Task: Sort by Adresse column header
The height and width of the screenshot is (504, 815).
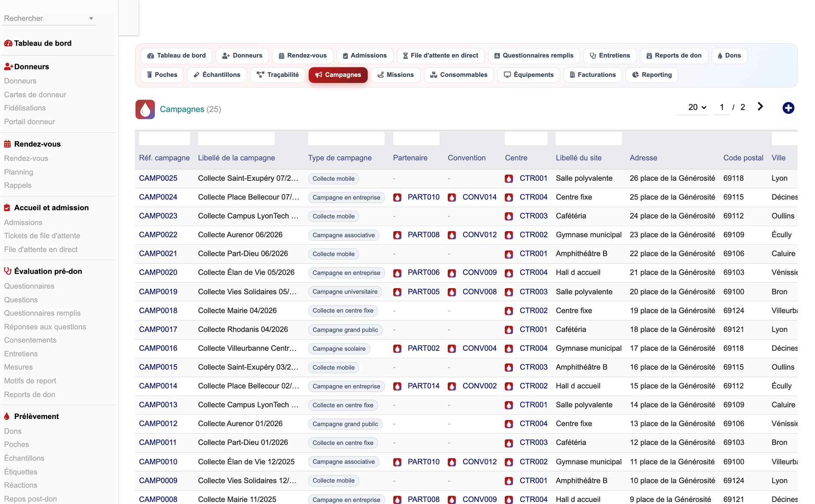Action: tap(643, 158)
